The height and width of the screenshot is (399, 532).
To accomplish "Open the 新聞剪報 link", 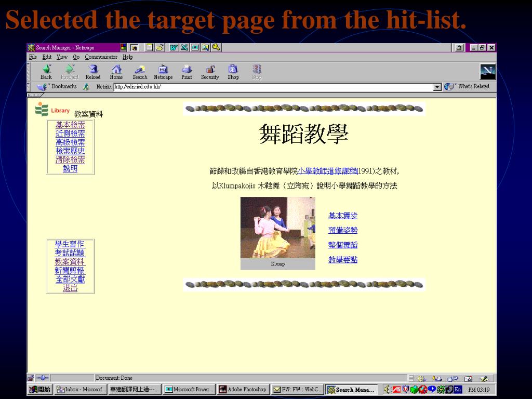I will tap(70, 271).
